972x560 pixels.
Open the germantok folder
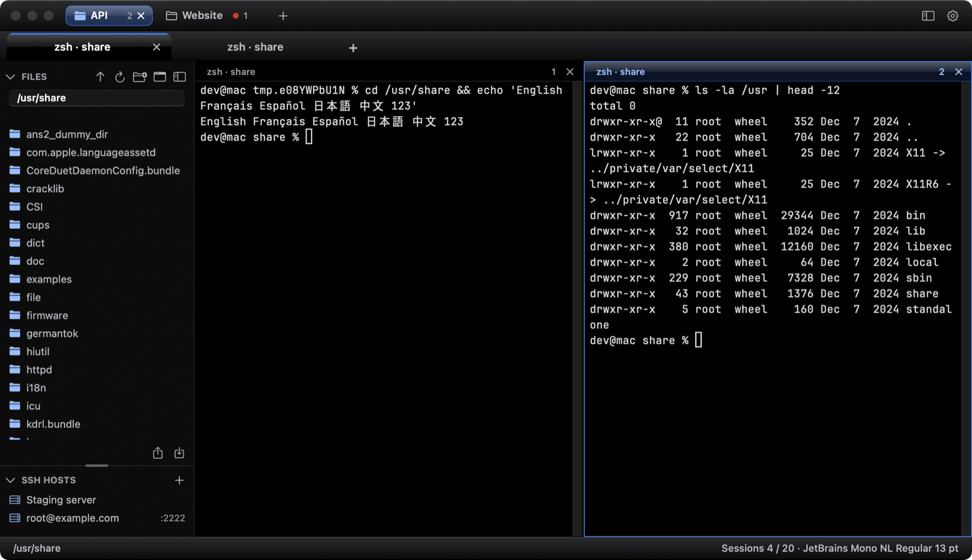(x=97, y=333)
